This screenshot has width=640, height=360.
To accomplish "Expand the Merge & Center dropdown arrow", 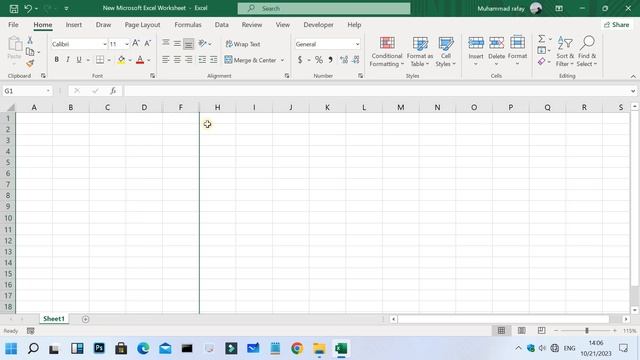I will [282, 60].
